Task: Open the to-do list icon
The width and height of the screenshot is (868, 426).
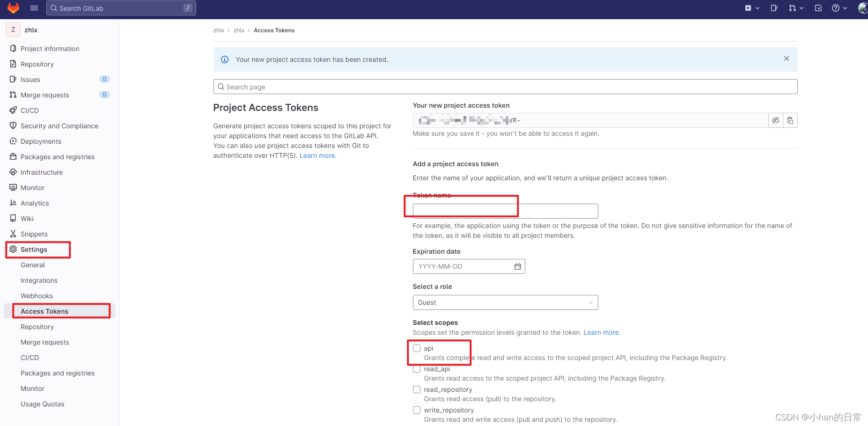Action: [818, 8]
